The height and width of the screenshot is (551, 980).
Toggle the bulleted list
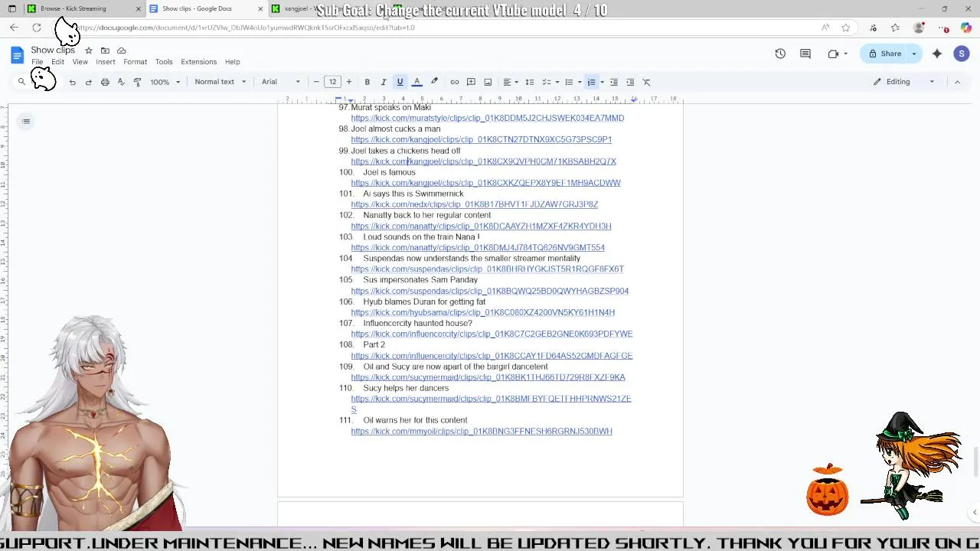click(569, 82)
